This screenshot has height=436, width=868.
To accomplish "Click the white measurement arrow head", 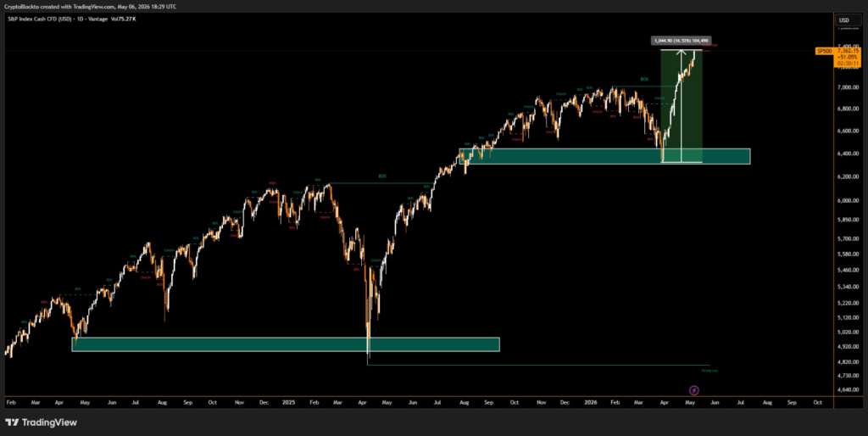I will [x=682, y=53].
